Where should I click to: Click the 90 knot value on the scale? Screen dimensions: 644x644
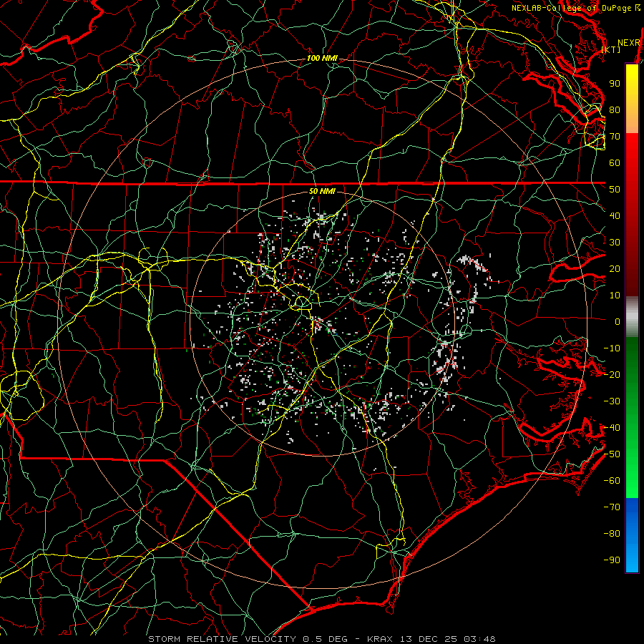point(615,84)
